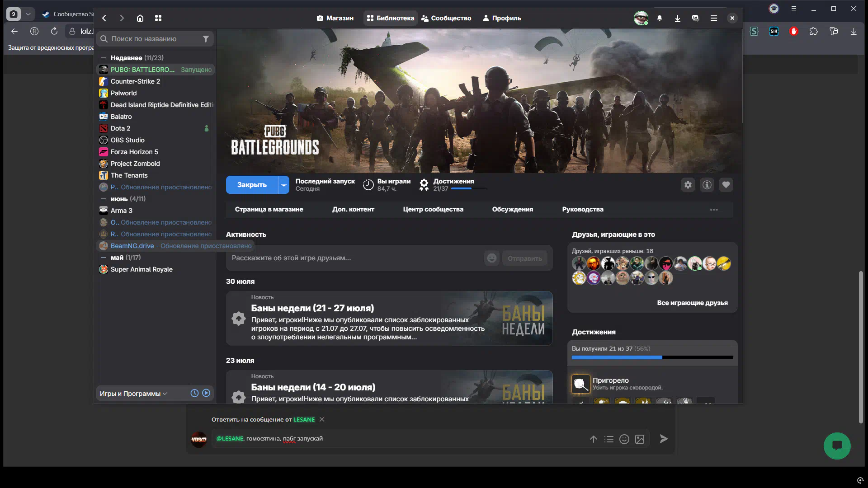868x488 pixels.
Task: Click Отправить activity button
Action: click(x=524, y=258)
